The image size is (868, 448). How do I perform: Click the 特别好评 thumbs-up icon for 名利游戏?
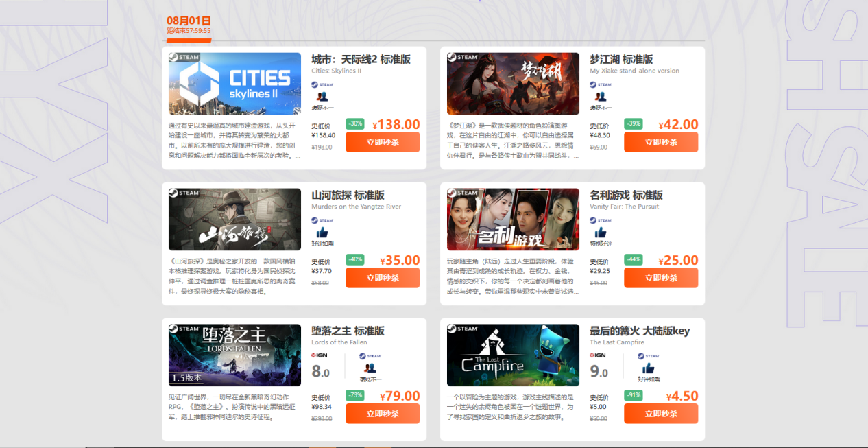pyautogui.click(x=601, y=233)
